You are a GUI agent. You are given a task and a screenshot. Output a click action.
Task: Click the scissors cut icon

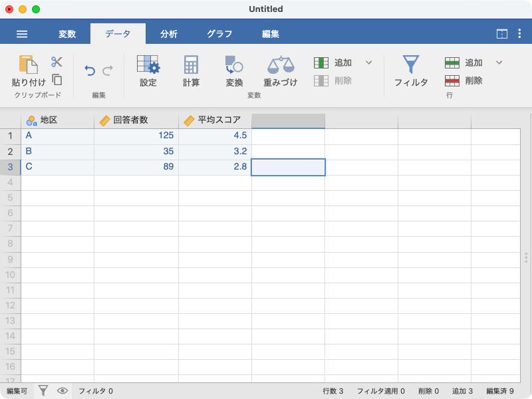pos(57,62)
